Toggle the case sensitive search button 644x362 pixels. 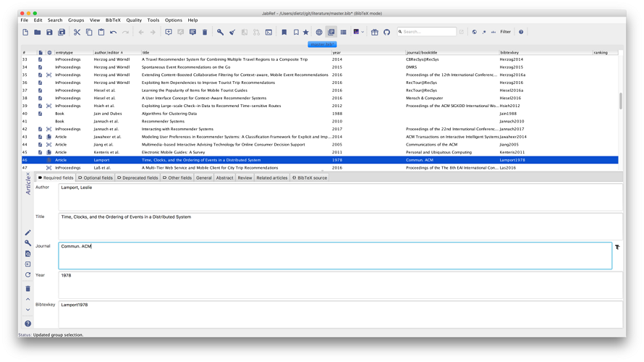[493, 32]
